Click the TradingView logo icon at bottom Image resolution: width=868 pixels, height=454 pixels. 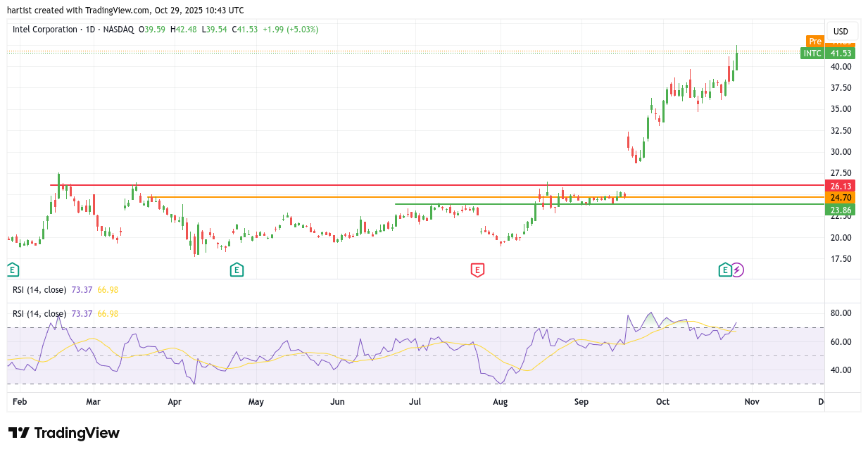pyautogui.click(x=18, y=433)
